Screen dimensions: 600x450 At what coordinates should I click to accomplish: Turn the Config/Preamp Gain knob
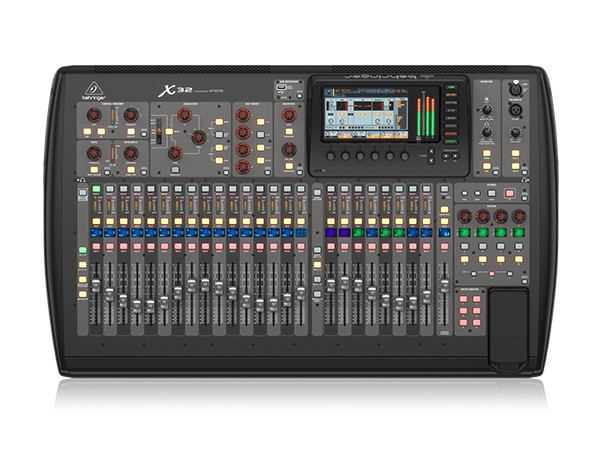[x=94, y=114]
